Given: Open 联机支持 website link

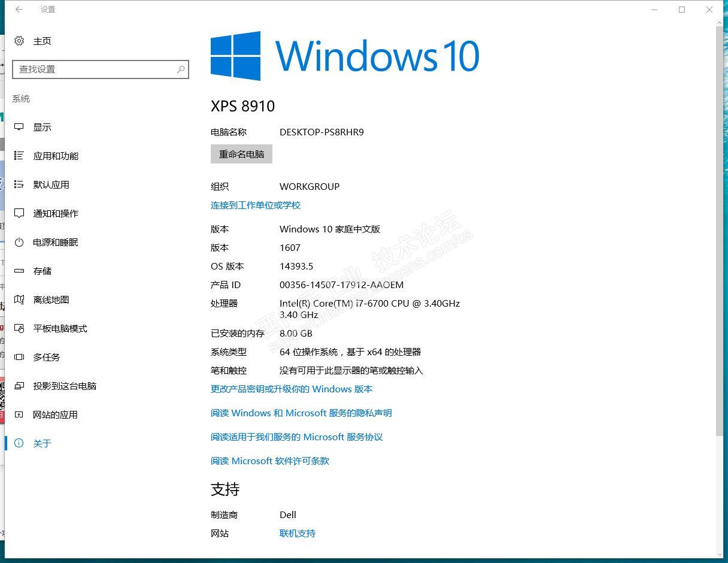Looking at the screenshot, I should tap(298, 533).
